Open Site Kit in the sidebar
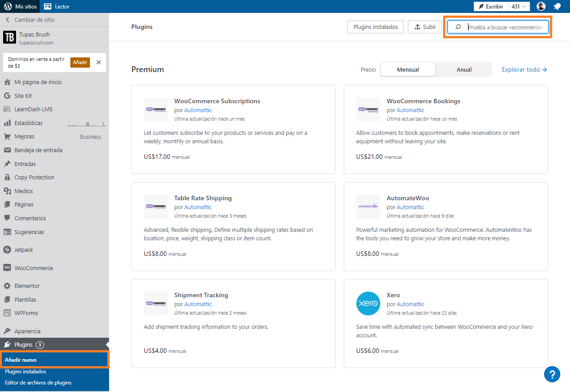Image resolution: width=570 pixels, height=392 pixels. [x=23, y=96]
